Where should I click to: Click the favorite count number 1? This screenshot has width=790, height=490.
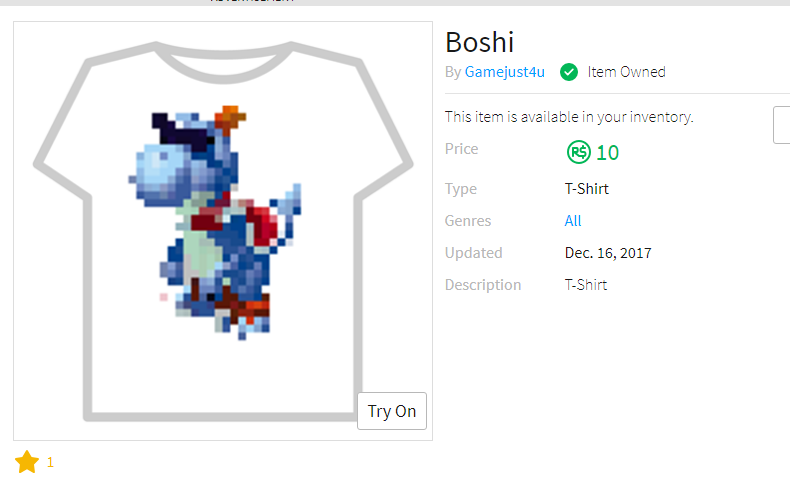50,462
